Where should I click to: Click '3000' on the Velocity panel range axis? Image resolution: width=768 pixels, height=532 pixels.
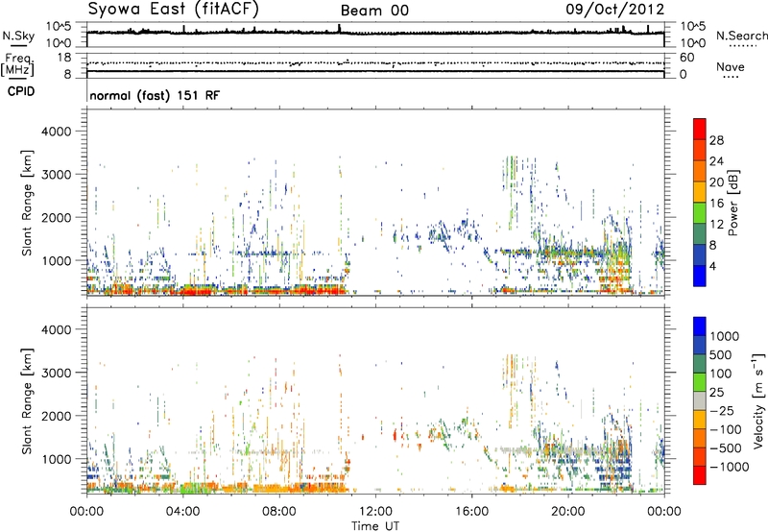pyautogui.click(x=56, y=373)
